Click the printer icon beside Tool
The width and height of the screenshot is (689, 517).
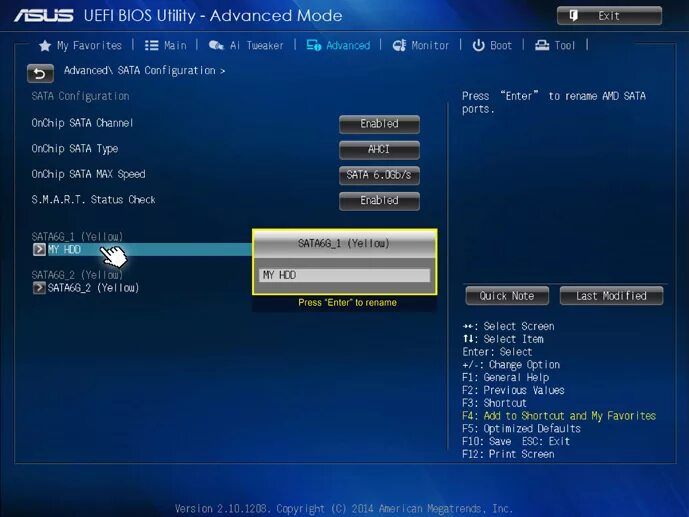click(x=542, y=46)
